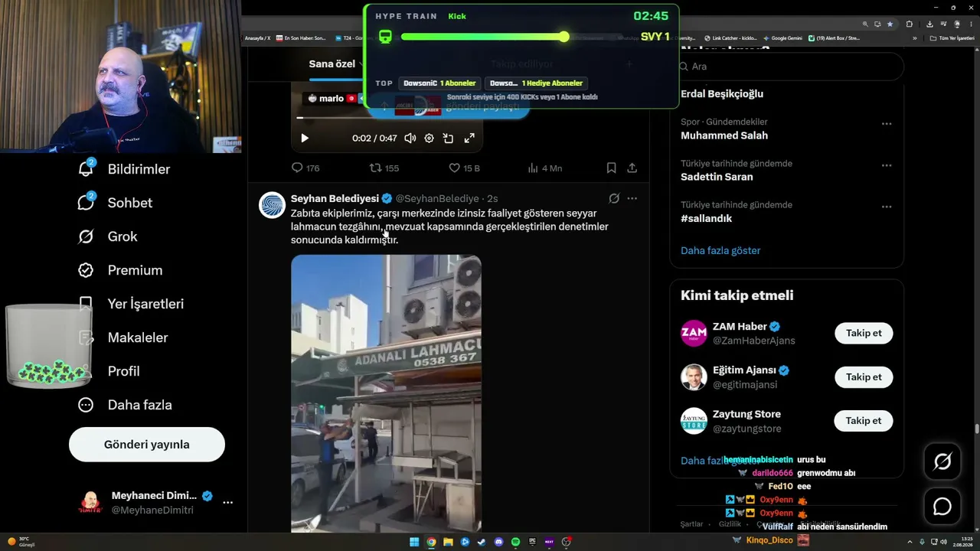Expand the video to fullscreen

(x=469, y=139)
